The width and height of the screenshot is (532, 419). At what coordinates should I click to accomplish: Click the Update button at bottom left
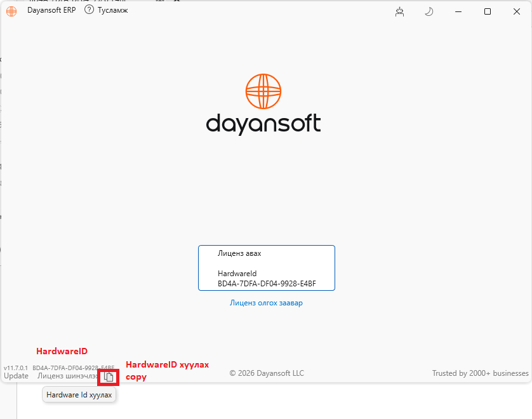(16, 376)
